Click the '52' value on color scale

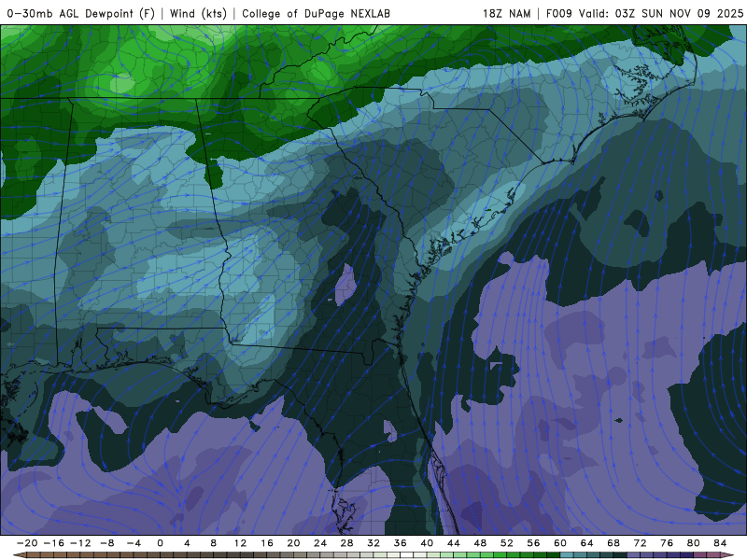click(x=506, y=543)
